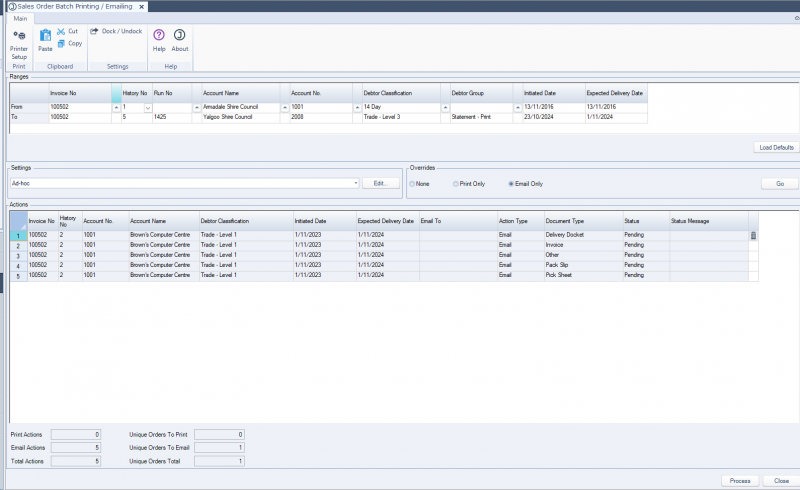
Task: Click the Cut scissors icon
Action: (x=61, y=31)
